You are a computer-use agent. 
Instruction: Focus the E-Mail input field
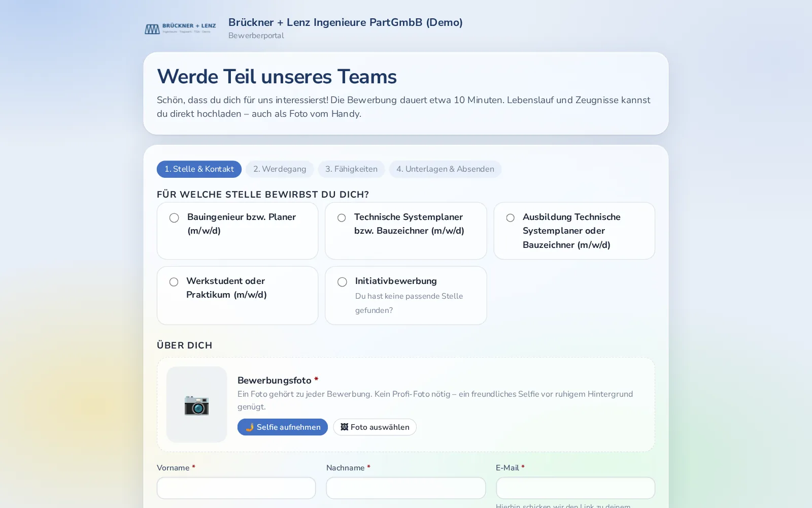pos(575,488)
